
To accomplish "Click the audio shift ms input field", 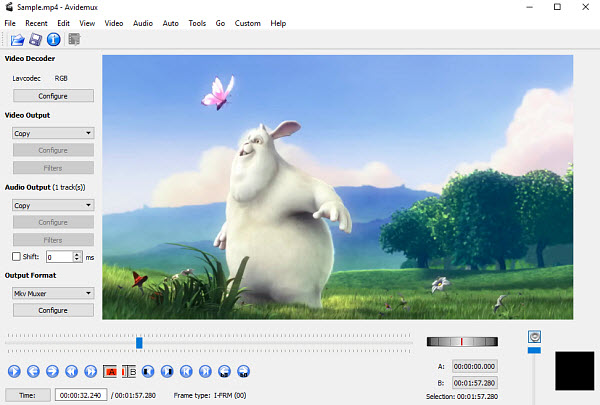I will click(60, 257).
